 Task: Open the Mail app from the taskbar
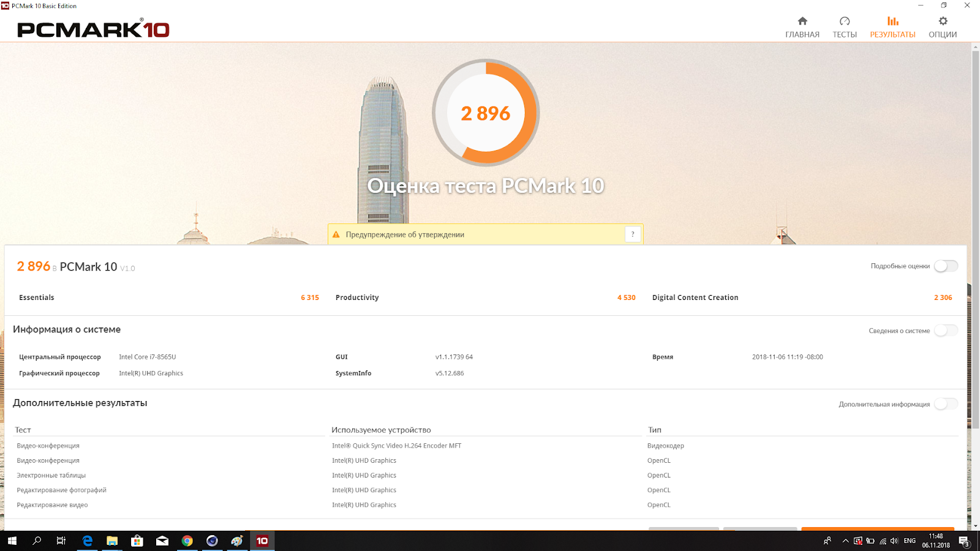pos(162,541)
